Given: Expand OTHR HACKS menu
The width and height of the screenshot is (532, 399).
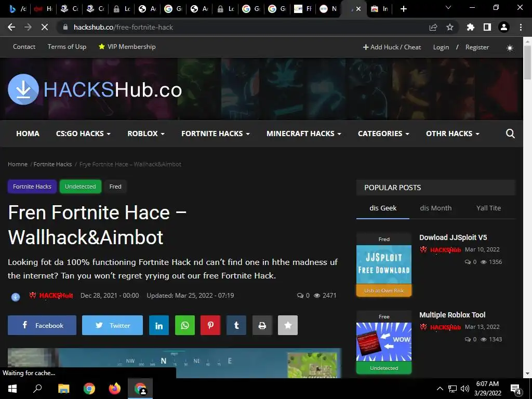Looking at the screenshot, I should (x=453, y=134).
